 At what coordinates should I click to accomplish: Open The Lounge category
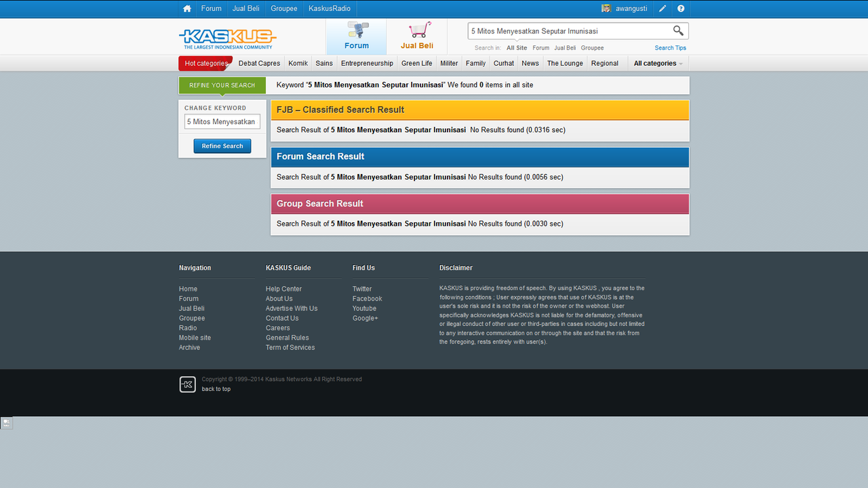565,63
